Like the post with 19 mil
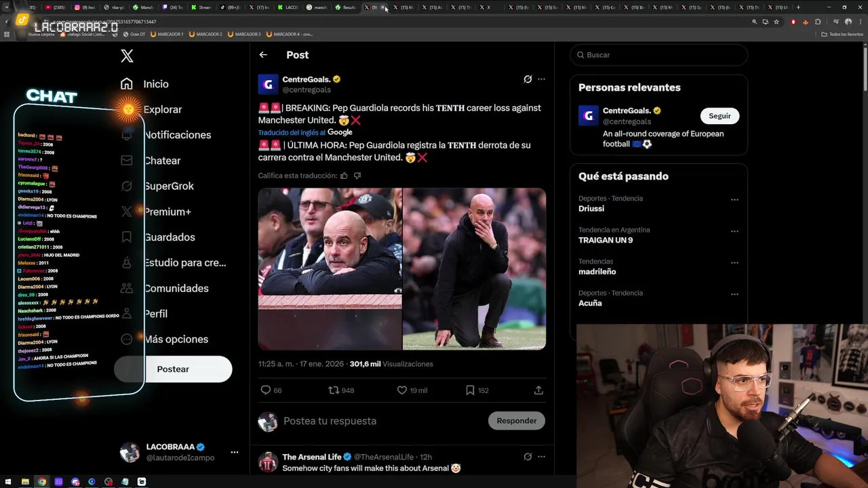The image size is (868, 488). point(401,390)
